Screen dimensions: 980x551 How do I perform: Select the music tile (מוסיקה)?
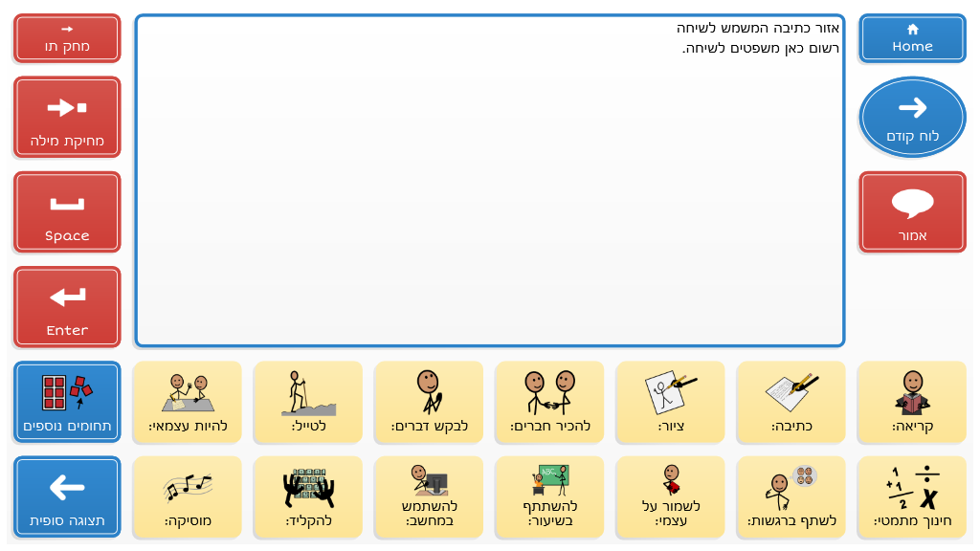click(188, 496)
